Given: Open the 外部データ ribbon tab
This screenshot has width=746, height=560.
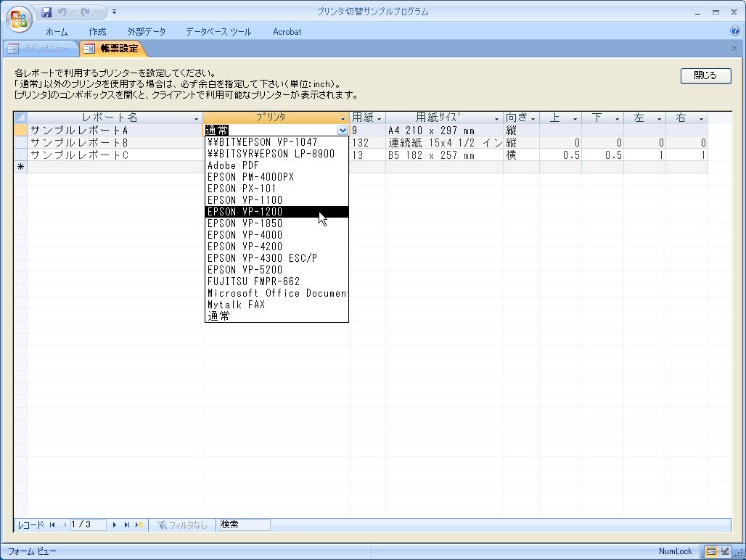Looking at the screenshot, I should [x=146, y=32].
